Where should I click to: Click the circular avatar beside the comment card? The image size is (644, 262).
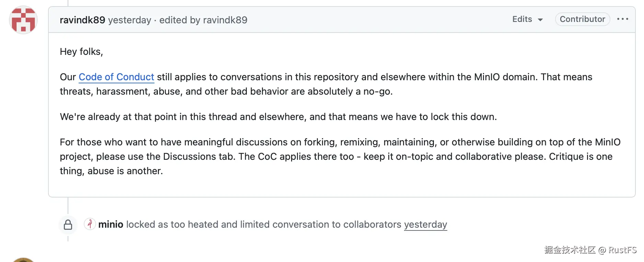tap(23, 20)
